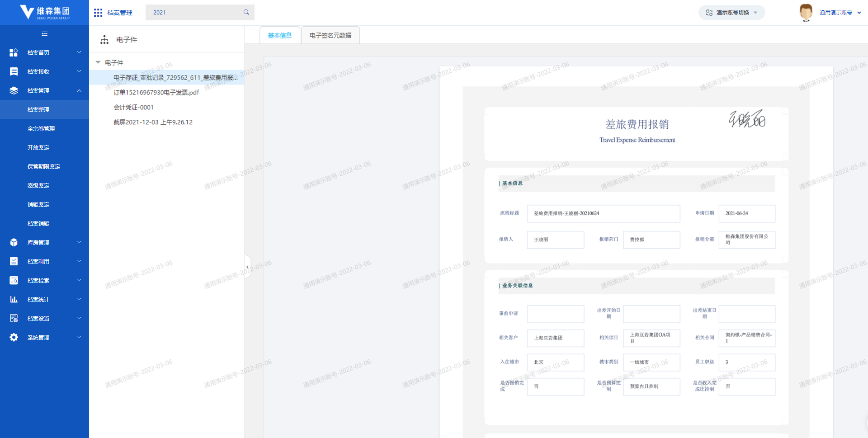Select 会计凭证-0001 in the file tree
868x438 pixels.
tap(133, 107)
